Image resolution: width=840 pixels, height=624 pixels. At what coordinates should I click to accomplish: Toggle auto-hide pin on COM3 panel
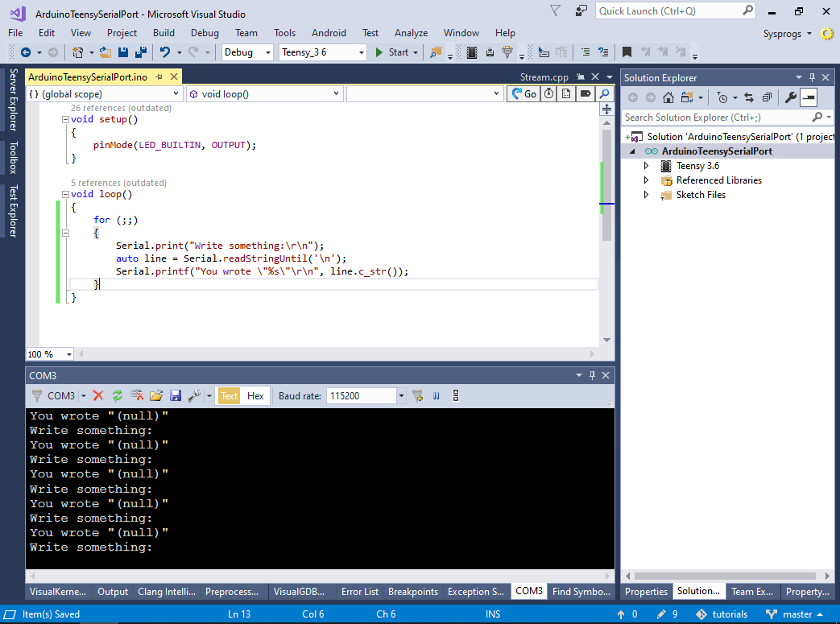pyautogui.click(x=592, y=375)
